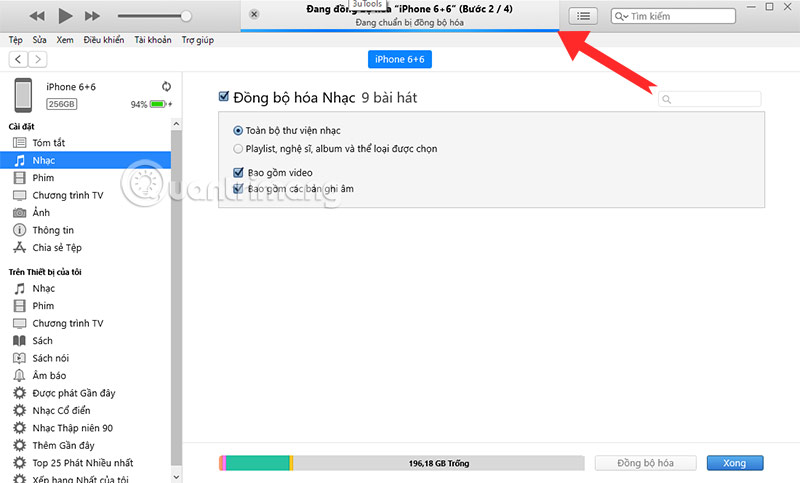The image size is (800, 483).
Task: Toggle Đồng bộ hóa Nhạc checkbox
Action: coord(223,96)
